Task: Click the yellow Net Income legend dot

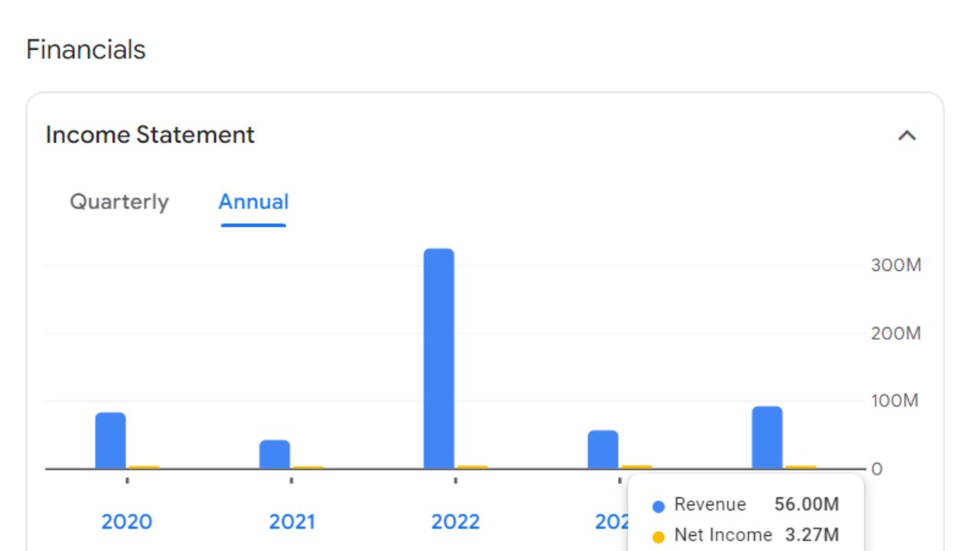Action: click(x=658, y=536)
